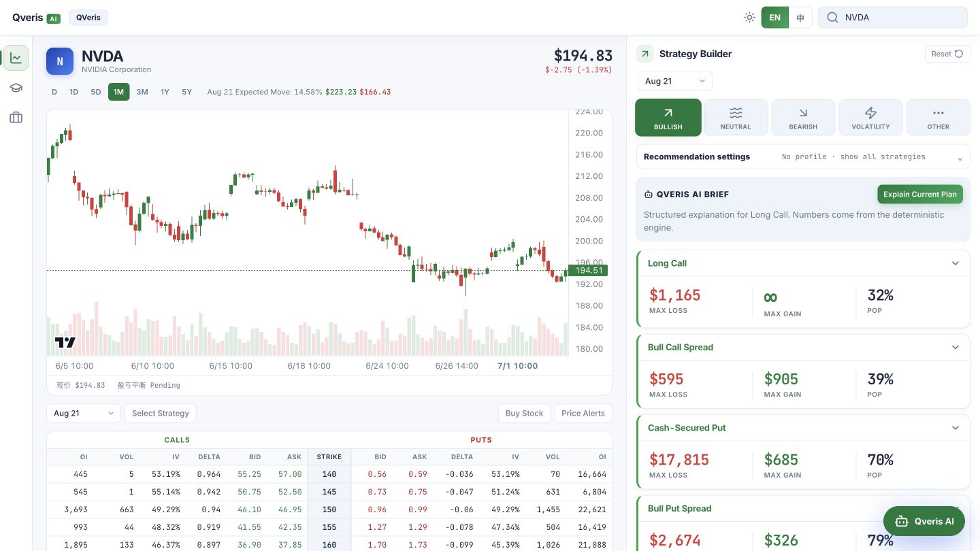Click strike 150 in option chain
The width and height of the screenshot is (980, 551).
click(x=329, y=510)
